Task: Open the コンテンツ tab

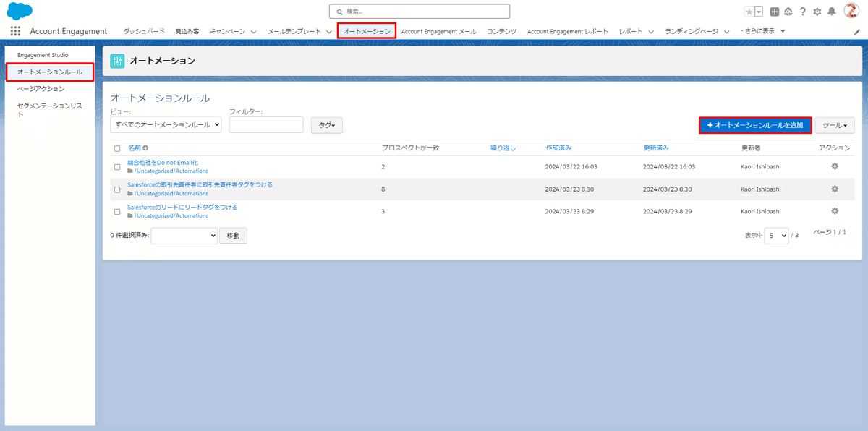Action: (502, 31)
